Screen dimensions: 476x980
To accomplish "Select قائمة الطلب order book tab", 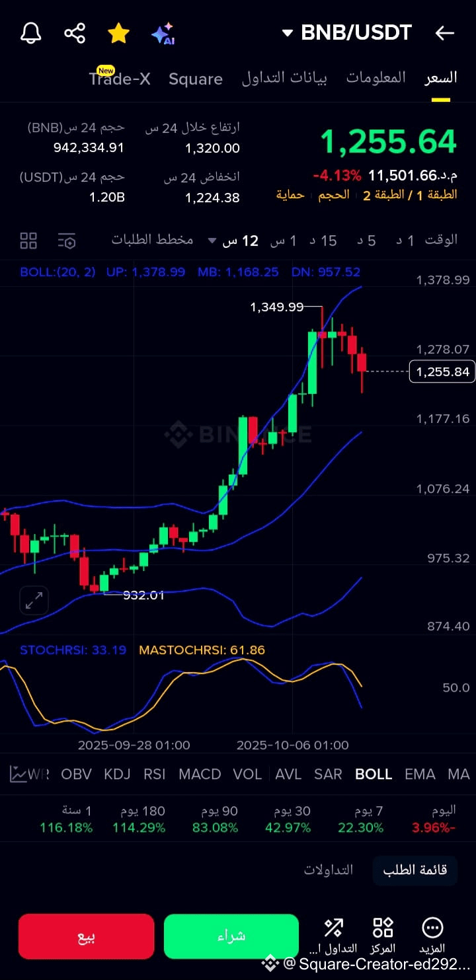I will (415, 870).
